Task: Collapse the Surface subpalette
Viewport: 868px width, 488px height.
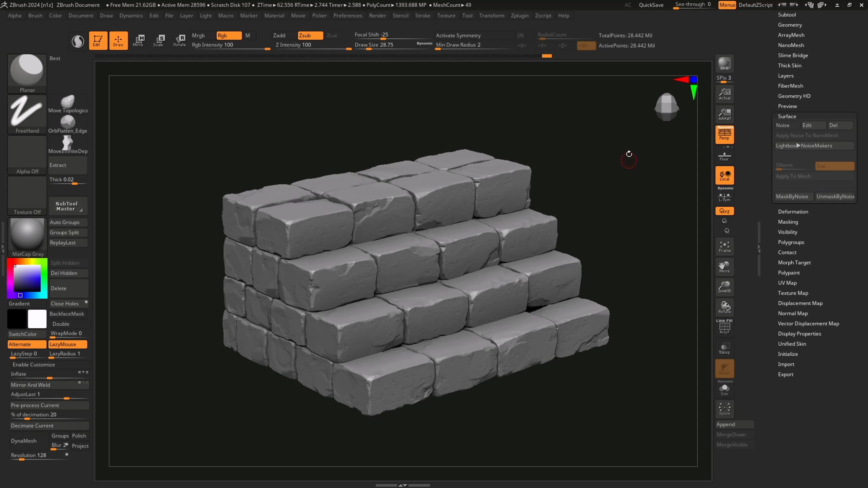Action: point(787,116)
